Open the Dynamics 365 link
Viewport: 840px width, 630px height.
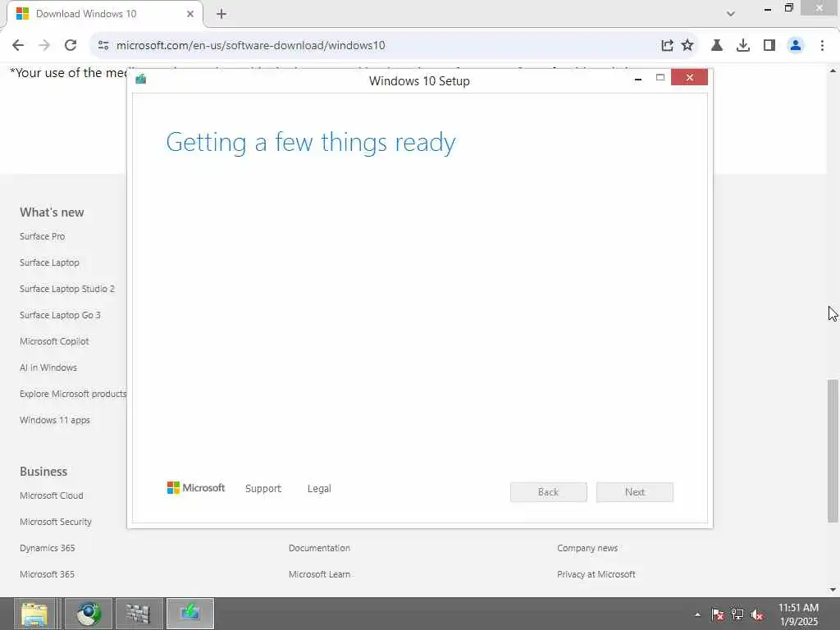click(x=47, y=548)
